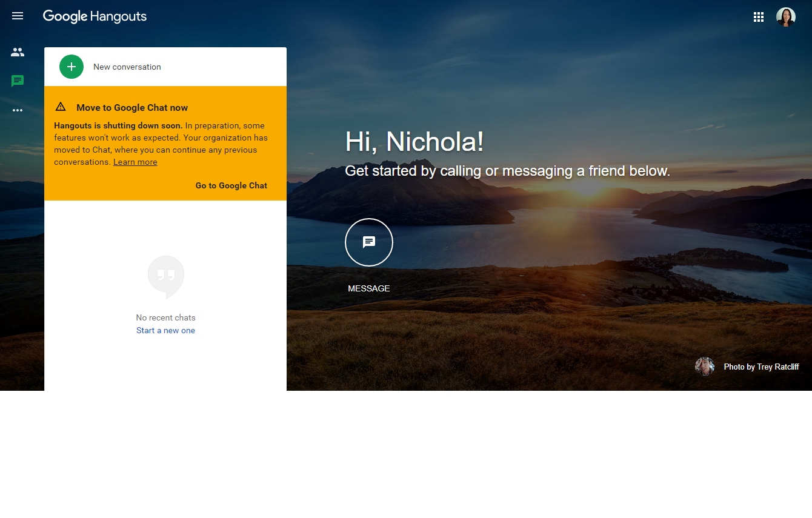
Task: Click the gray Hangouts quote bubble icon
Action: tap(166, 277)
